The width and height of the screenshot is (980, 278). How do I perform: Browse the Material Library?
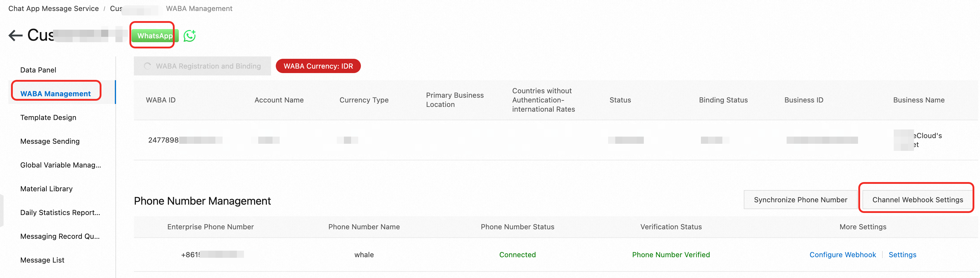[x=46, y=189]
